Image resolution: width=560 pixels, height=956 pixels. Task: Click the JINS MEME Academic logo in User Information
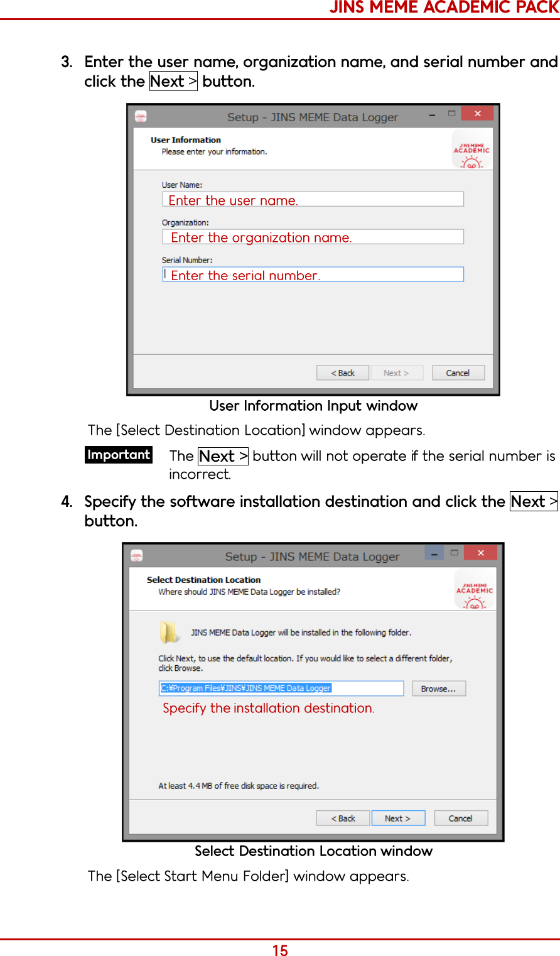[471, 149]
